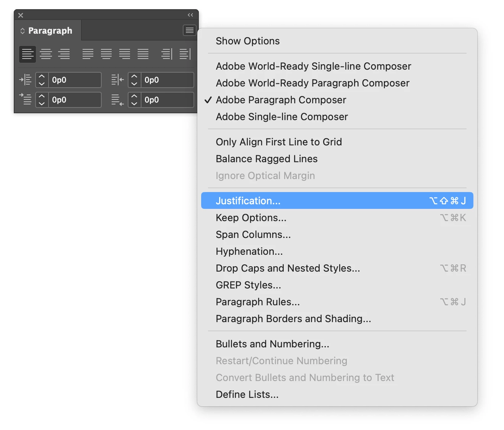Toggle Only Align First Line to Grid
Image resolution: width=504 pixels, height=430 pixels.
(x=337, y=142)
